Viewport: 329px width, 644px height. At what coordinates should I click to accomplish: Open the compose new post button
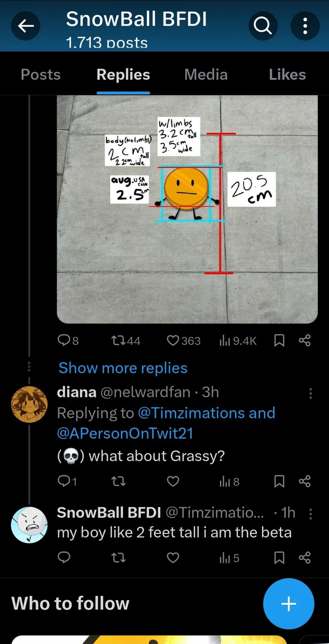tap(288, 604)
